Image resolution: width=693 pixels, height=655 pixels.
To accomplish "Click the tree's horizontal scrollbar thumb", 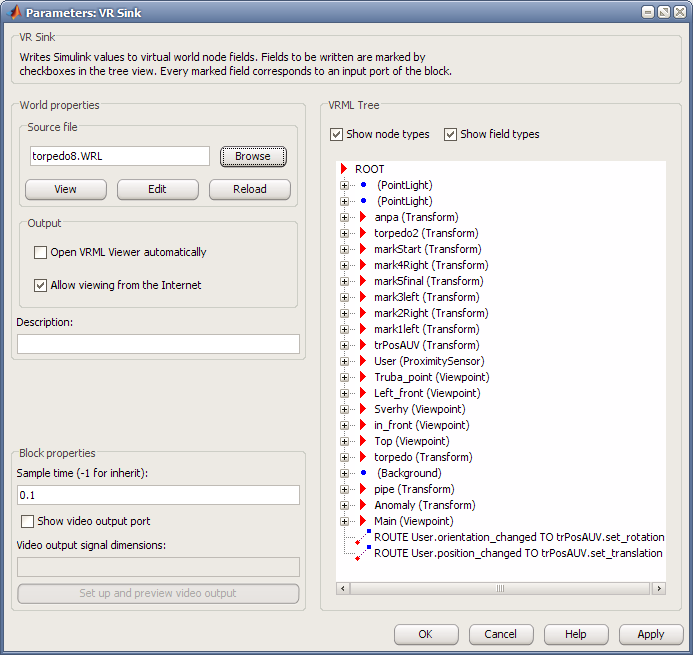I will 500,589.
